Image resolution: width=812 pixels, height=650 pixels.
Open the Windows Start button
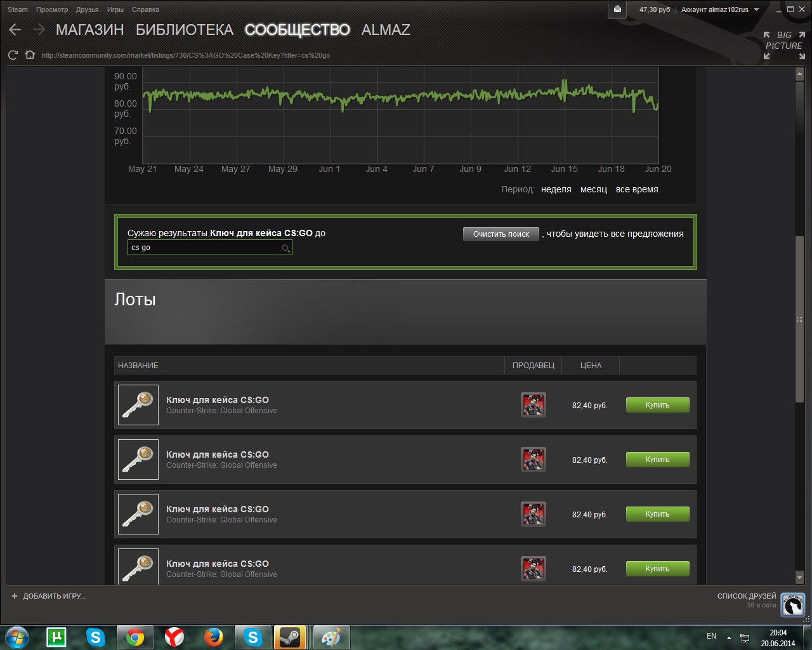(x=17, y=637)
